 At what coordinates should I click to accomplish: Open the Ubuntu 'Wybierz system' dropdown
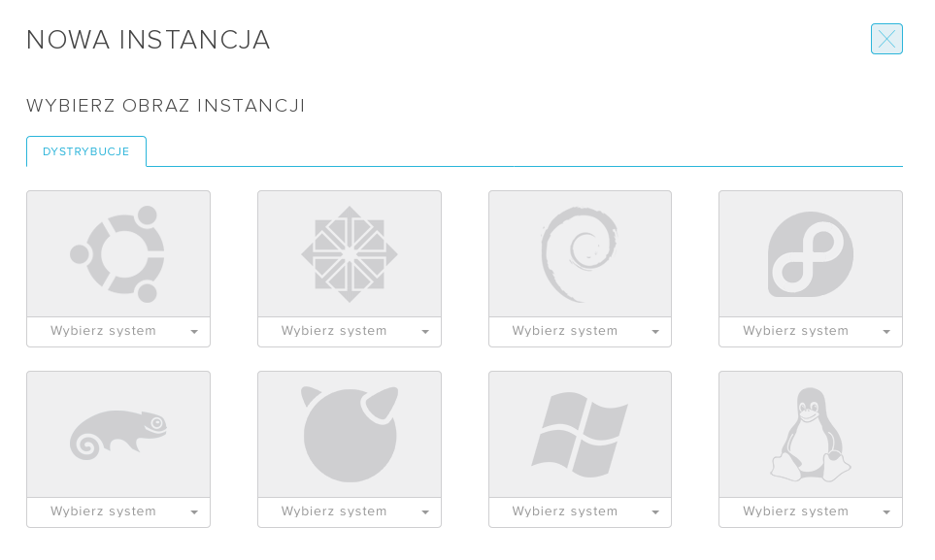pyautogui.click(x=118, y=332)
